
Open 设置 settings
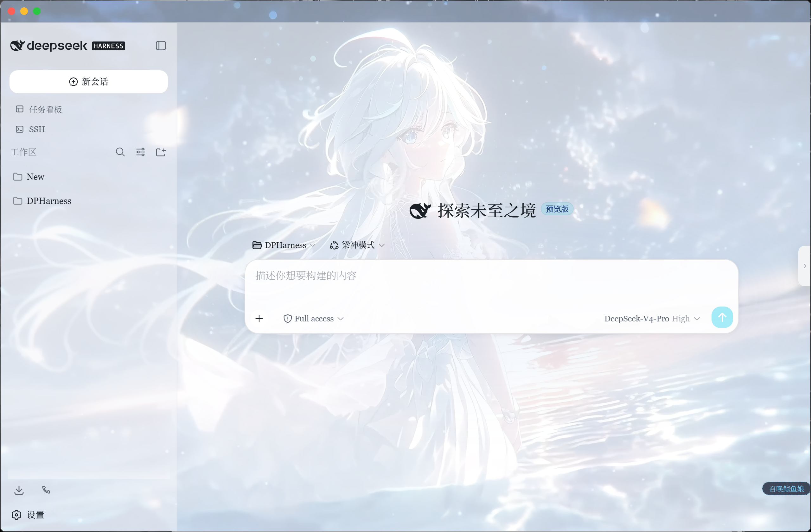point(28,515)
